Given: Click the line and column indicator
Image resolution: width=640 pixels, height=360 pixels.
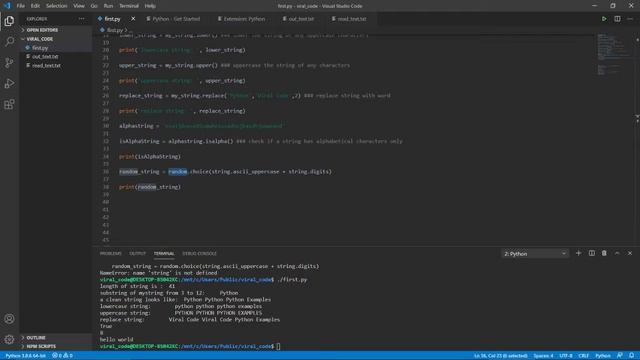Looking at the screenshot, I should click(500, 356).
